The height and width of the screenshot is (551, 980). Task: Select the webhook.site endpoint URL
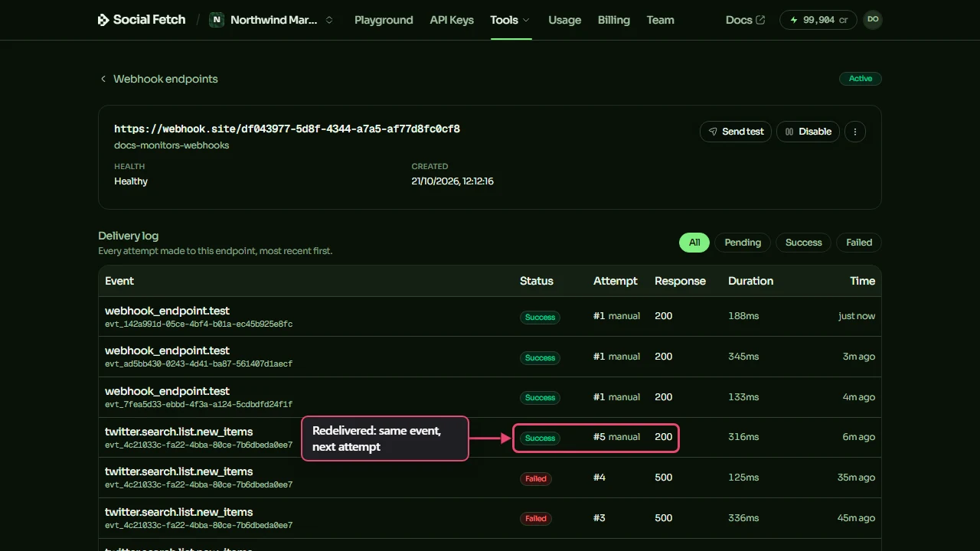[x=287, y=129]
